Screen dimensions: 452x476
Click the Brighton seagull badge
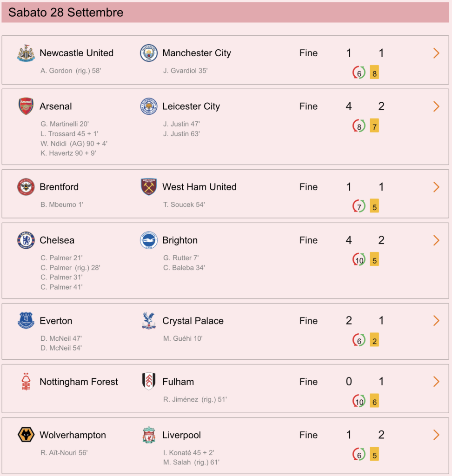click(x=149, y=240)
